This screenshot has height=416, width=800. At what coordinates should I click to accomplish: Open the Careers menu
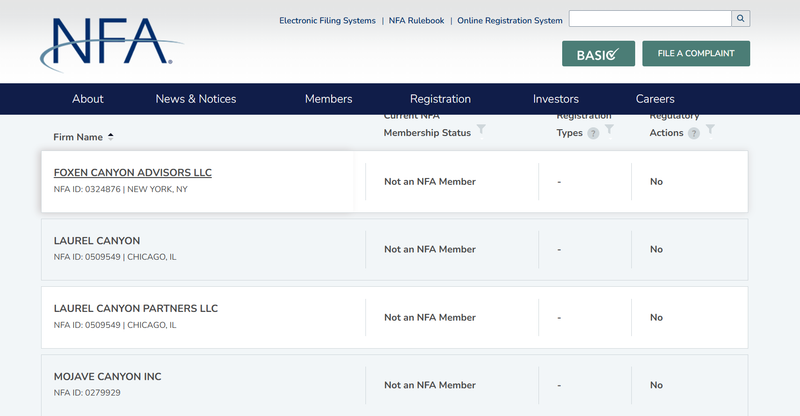click(655, 99)
